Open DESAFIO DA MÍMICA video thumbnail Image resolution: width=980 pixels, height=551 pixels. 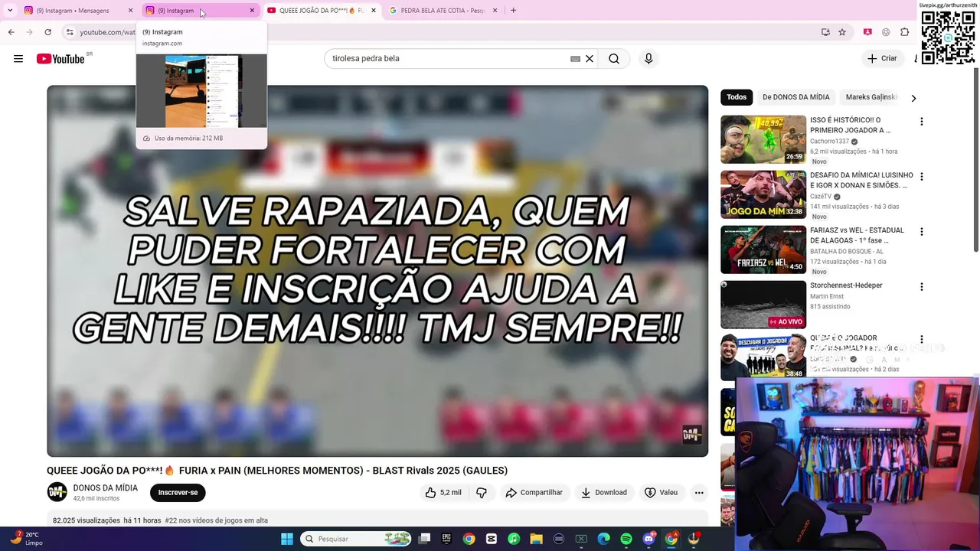763,194
